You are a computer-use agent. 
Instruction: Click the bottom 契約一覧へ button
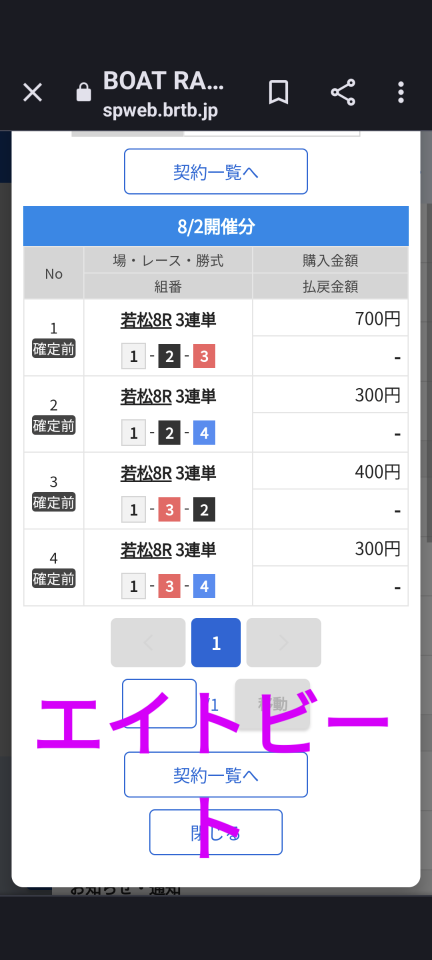(x=216, y=774)
